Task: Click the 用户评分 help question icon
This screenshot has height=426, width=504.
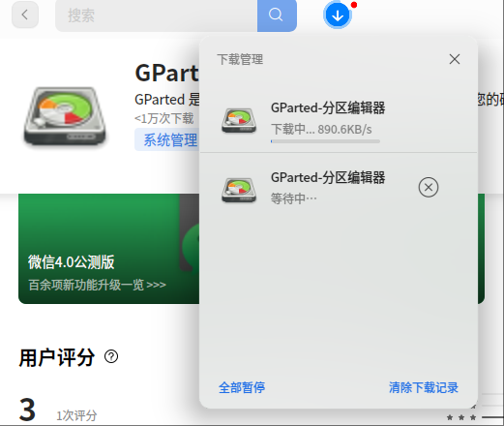Action: click(x=111, y=356)
